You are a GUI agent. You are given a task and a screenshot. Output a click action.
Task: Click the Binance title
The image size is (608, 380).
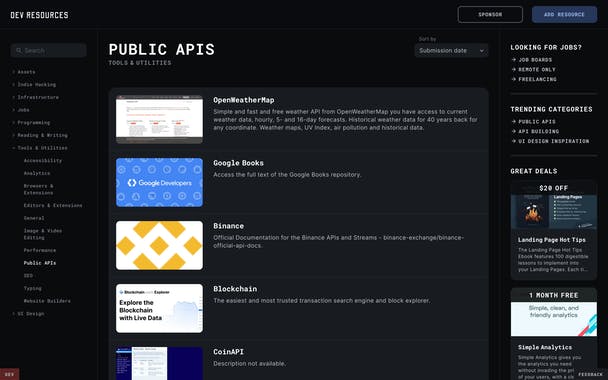pyautogui.click(x=228, y=226)
